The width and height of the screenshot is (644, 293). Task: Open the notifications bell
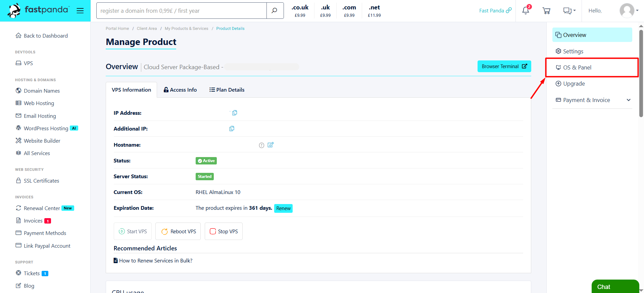pos(526,10)
